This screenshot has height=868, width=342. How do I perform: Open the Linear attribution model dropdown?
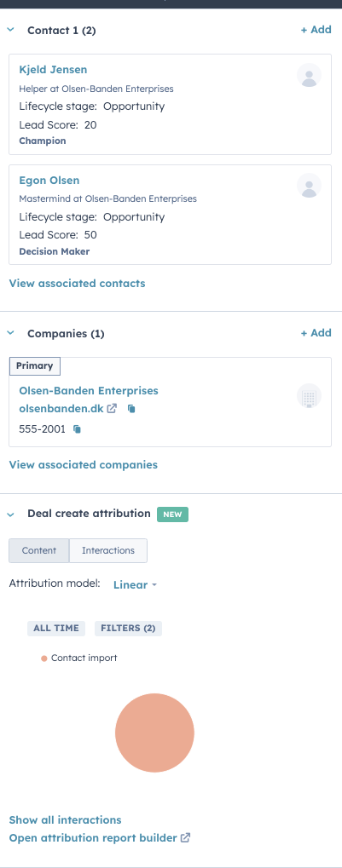point(136,584)
